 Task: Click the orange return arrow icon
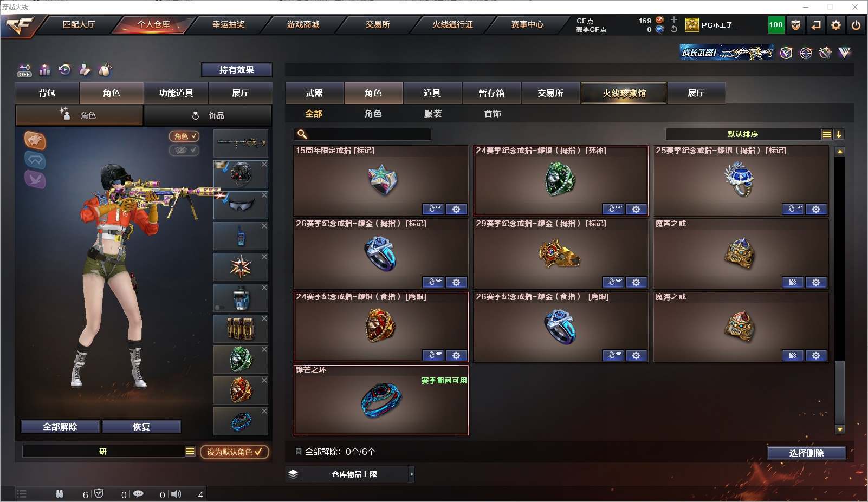pos(816,25)
